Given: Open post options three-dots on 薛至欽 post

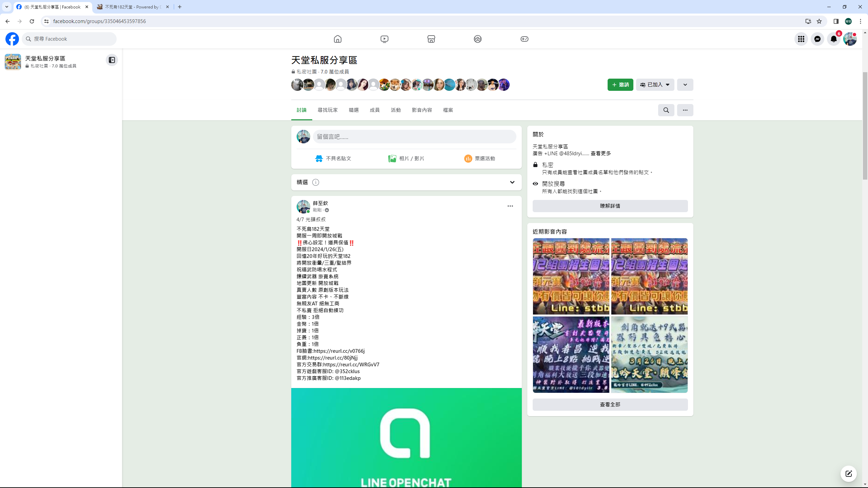Looking at the screenshot, I should tap(510, 206).
